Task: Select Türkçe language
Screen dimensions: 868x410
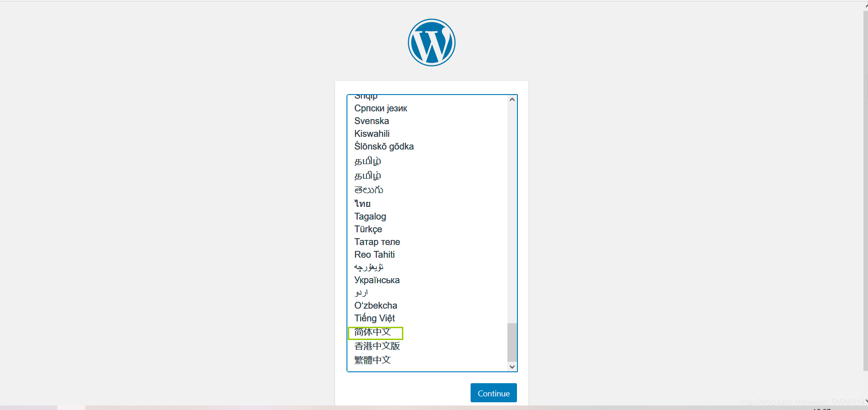Action: click(368, 229)
